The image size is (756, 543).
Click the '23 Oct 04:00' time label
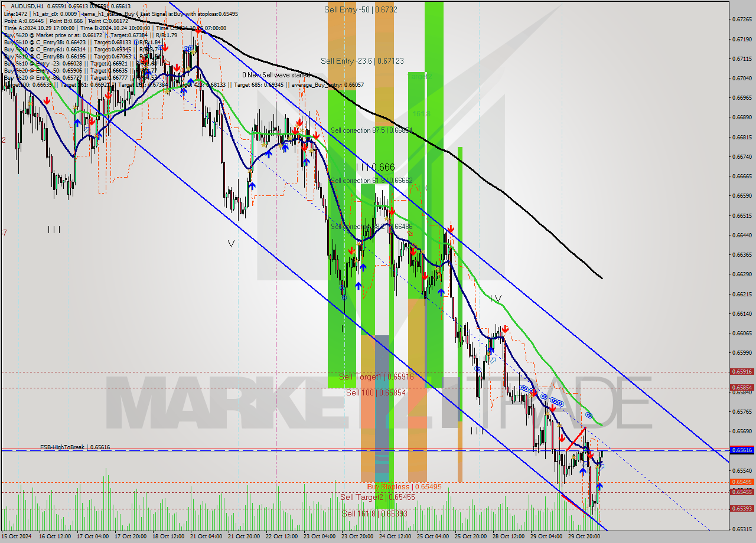[x=319, y=537]
